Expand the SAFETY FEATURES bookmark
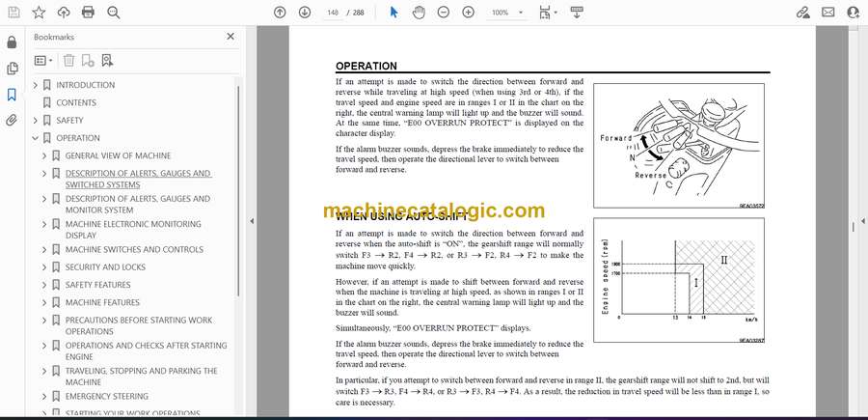Viewport: 868px width, 420px height. point(44,285)
